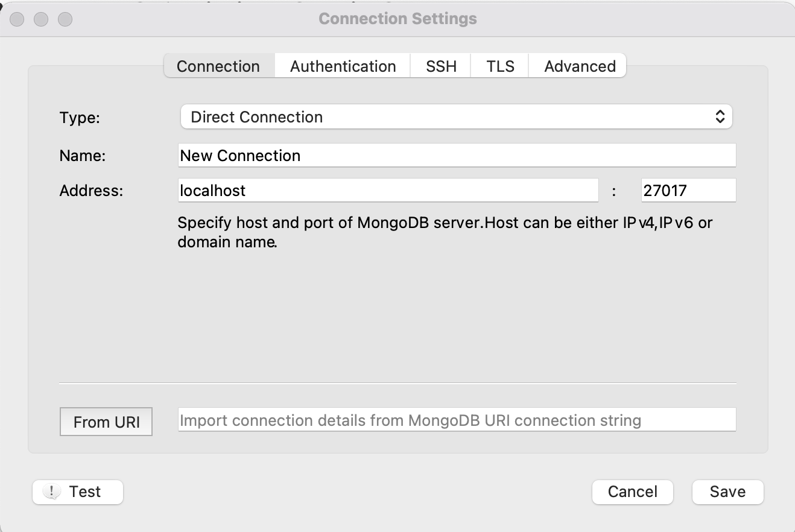Viewport: 795px width, 532px height.
Task: Open the Type dropdown showing Direct Connection
Action: (456, 117)
